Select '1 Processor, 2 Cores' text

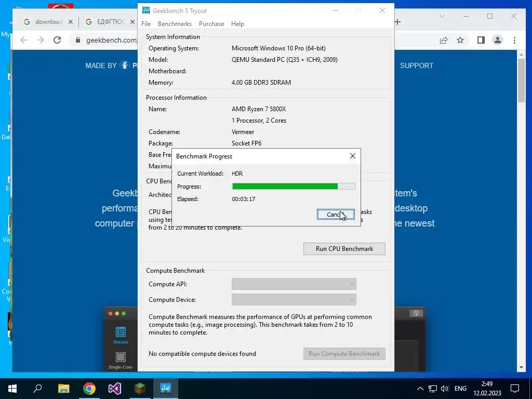coord(259,121)
